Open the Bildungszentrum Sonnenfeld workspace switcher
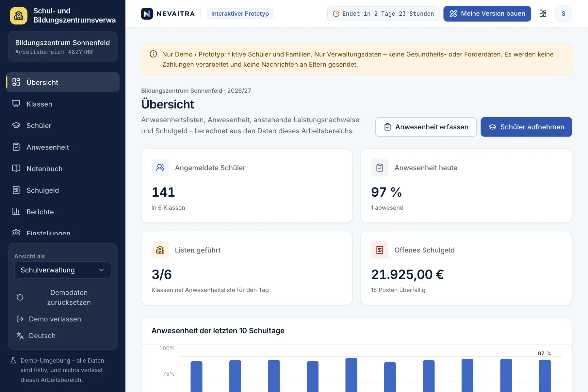The width and height of the screenshot is (588, 392). click(x=63, y=47)
